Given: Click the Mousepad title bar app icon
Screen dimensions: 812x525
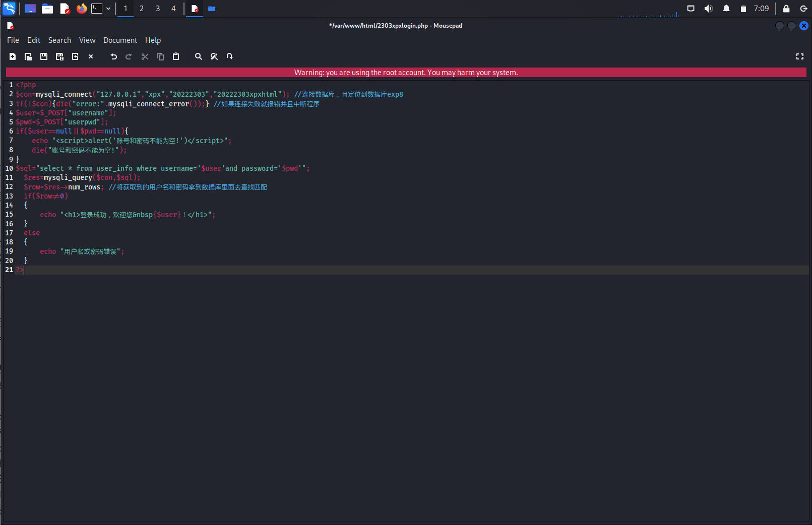Looking at the screenshot, I should coord(10,26).
